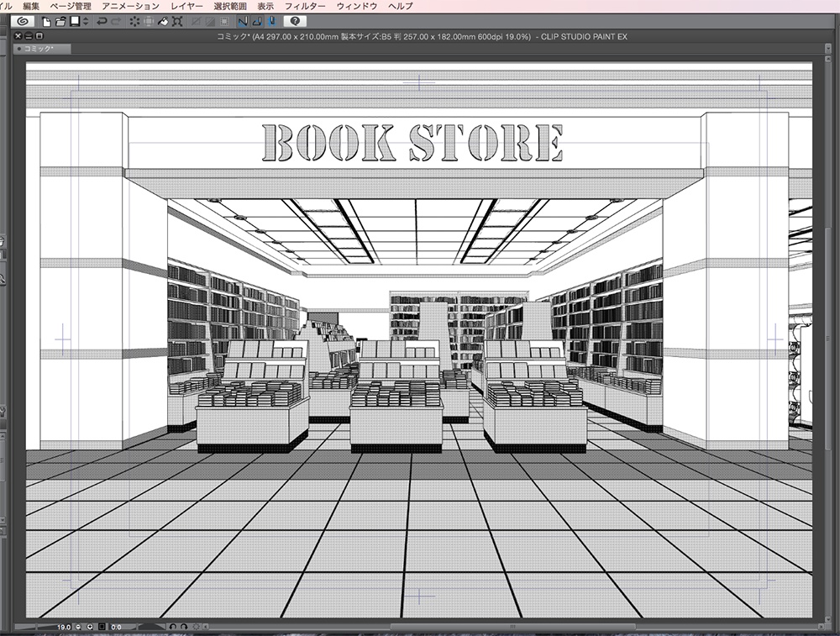The image size is (840, 636).
Task: Rotate canvas right with the clockwise arrow
Action: pyautogui.click(x=184, y=627)
